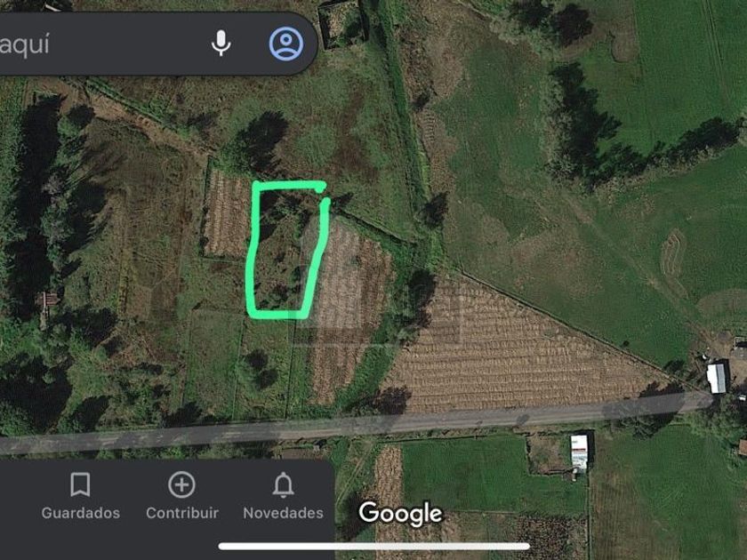Viewport: 747px width, 560px height.
Task: Tap the microphone voice search icon
Action: tap(221, 44)
